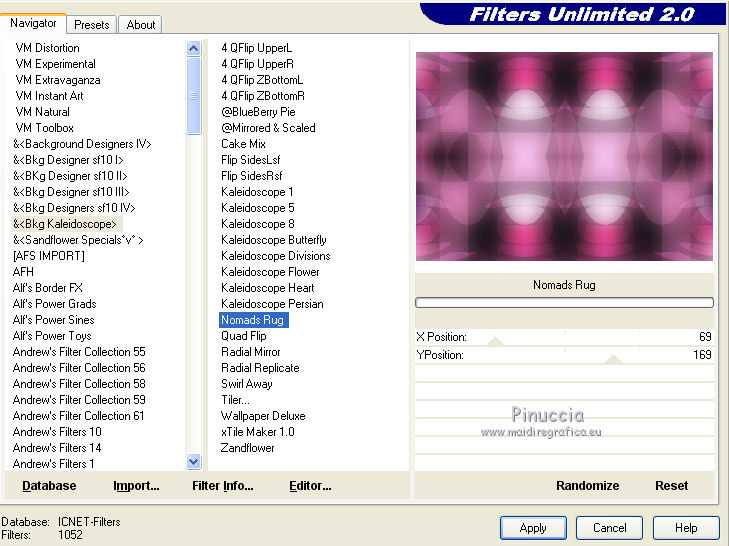The image size is (729, 546).
Task: Choose Kaleidoscope 1 filter
Action: 257,192
